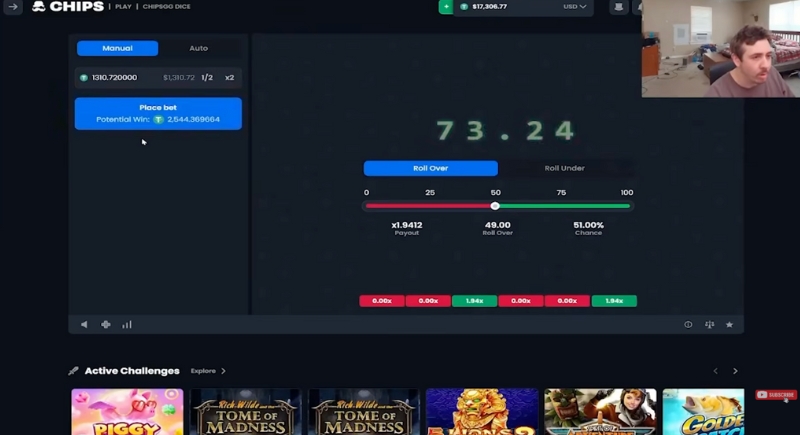Open the live stats bar chart icon
The height and width of the screenshot is (435, 800).
[127, 324]
